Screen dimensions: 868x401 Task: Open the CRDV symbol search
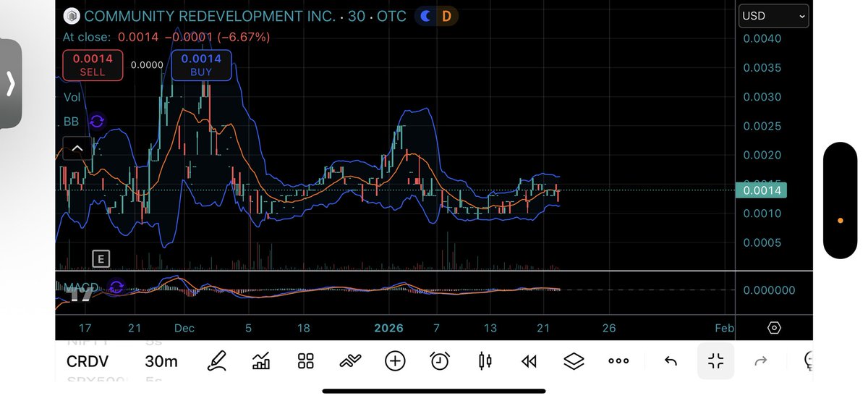pyautogui.click(x=87, y=361)
